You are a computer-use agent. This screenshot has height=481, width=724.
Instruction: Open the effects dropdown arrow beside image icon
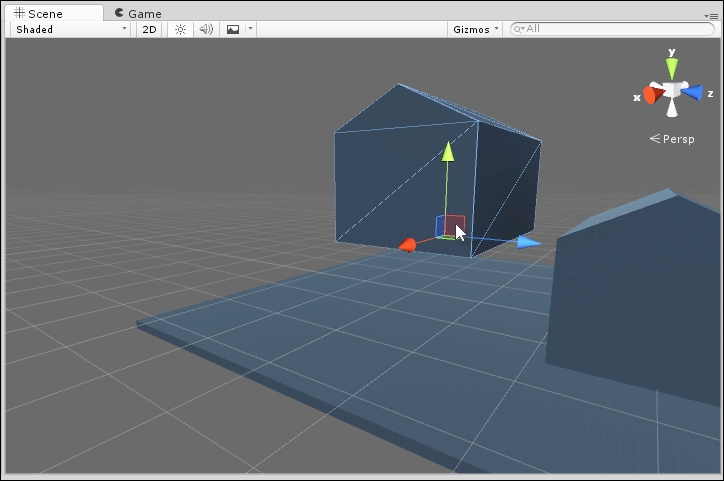pos(250,29)
